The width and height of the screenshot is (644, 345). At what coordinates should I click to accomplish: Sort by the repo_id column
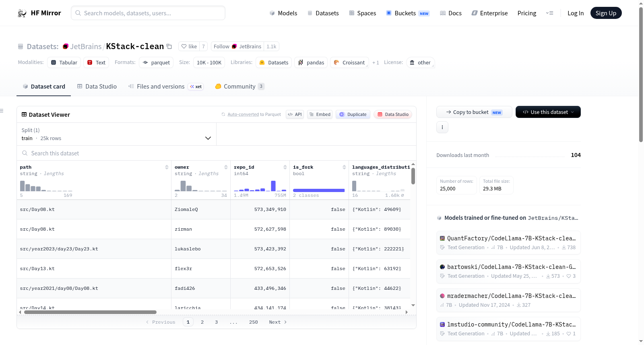tap(285, 167)
